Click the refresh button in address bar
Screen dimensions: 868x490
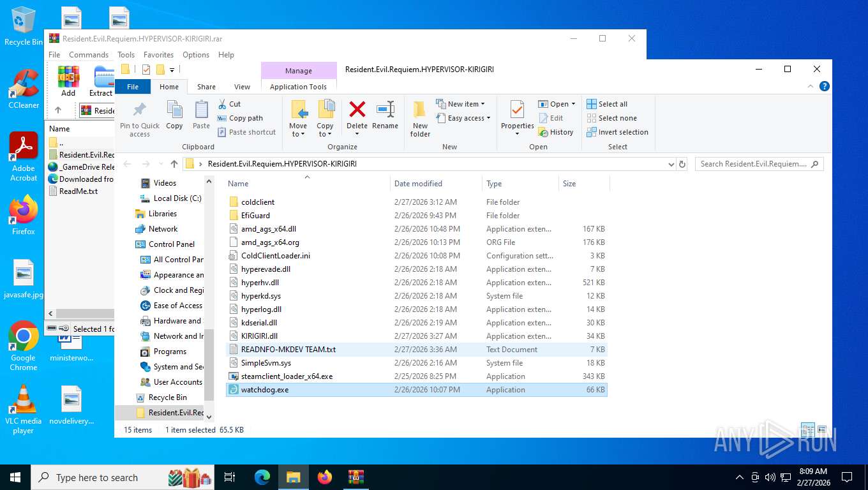click(682, 164)
